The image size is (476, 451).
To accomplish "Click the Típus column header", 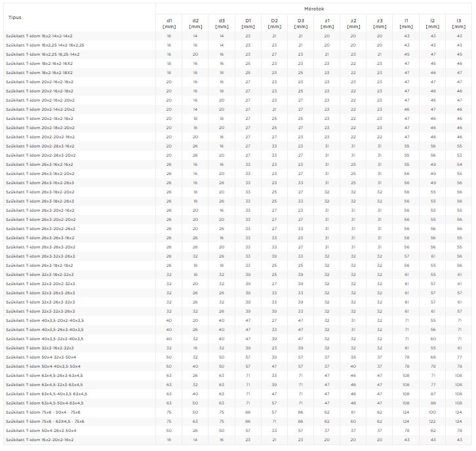I will point(79,17).
